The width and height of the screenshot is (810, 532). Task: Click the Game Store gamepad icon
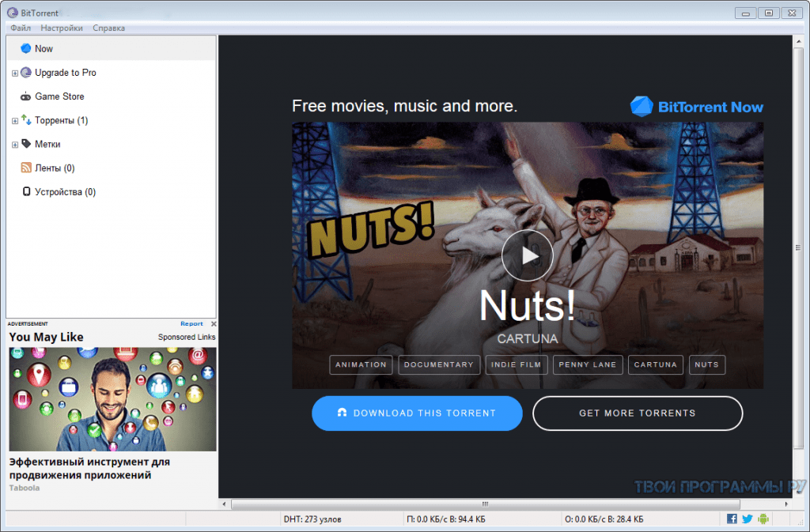pyautogui.click(x=25, y=96)
